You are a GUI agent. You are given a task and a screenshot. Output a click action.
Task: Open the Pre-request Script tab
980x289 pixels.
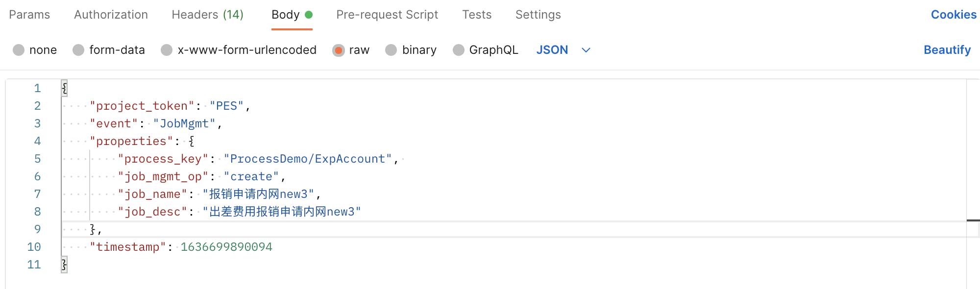coord(387,15)
